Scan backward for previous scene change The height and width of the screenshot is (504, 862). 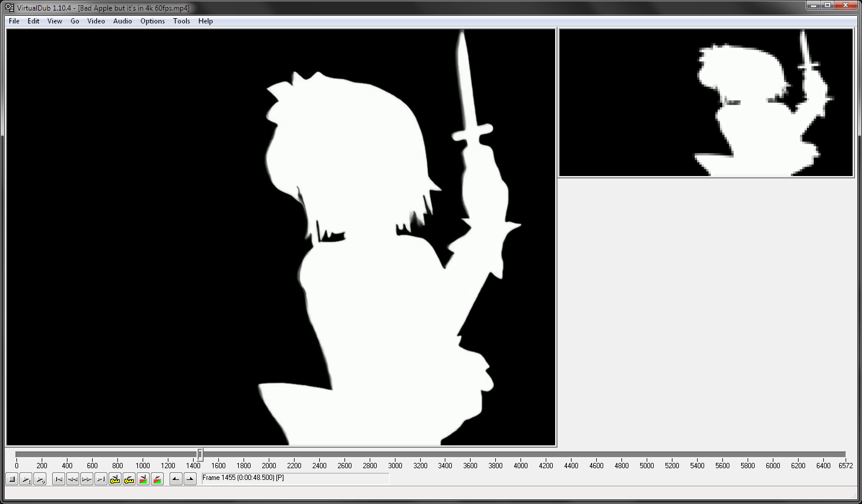click(x=143, y=479)
